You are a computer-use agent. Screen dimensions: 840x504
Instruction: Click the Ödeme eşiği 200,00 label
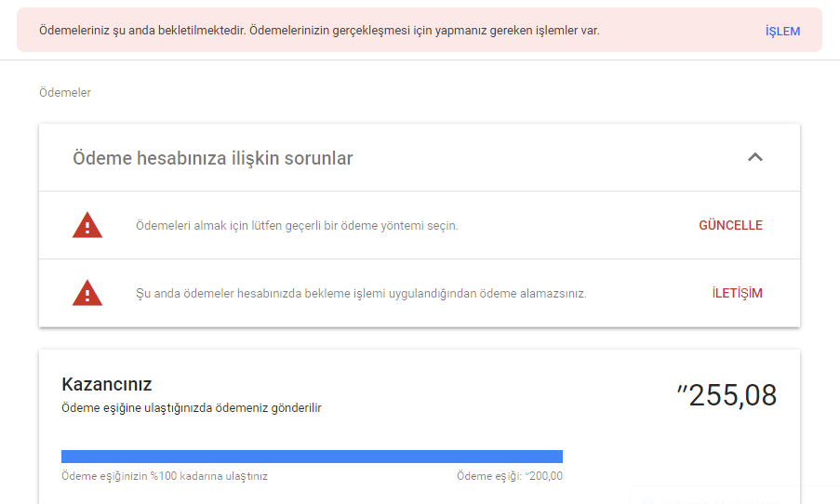(x=510, y=475)
